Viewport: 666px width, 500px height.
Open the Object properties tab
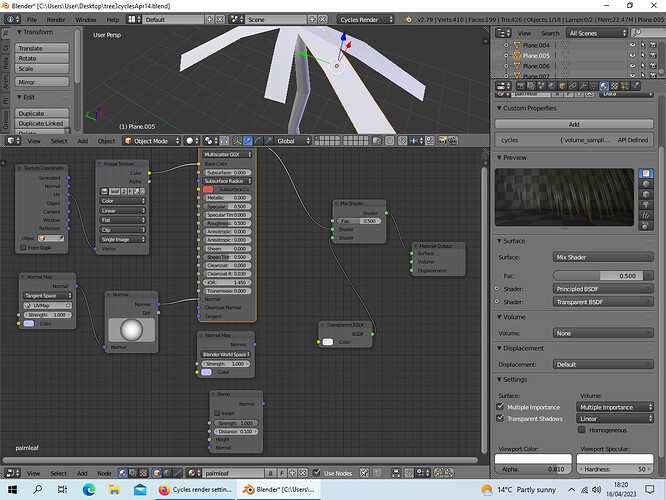click(562, 86)
